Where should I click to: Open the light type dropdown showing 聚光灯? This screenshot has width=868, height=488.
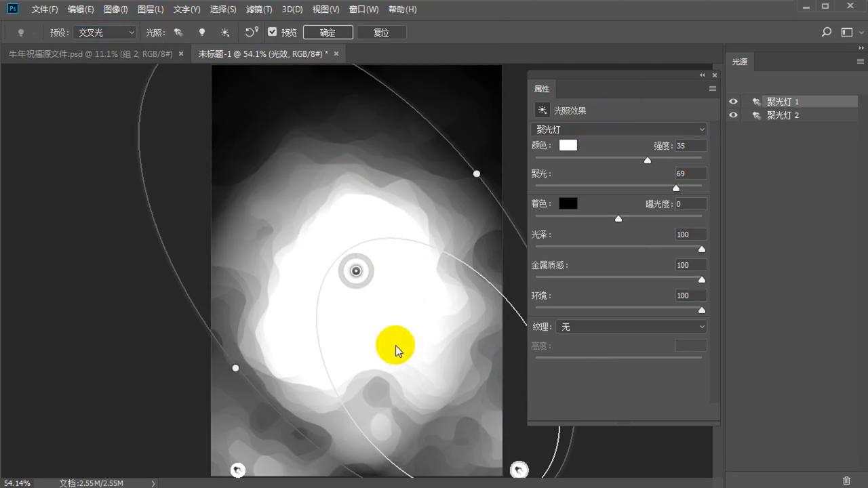point(619,129)
